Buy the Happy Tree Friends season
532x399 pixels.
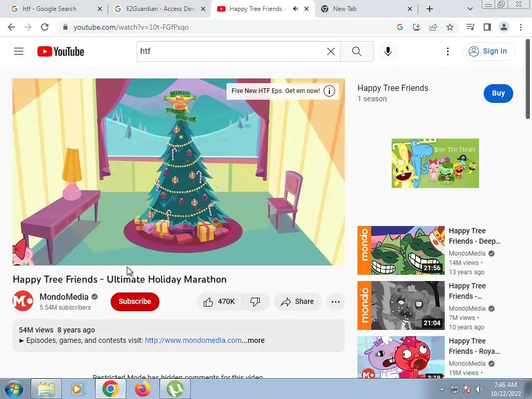[x=498, y=94]
